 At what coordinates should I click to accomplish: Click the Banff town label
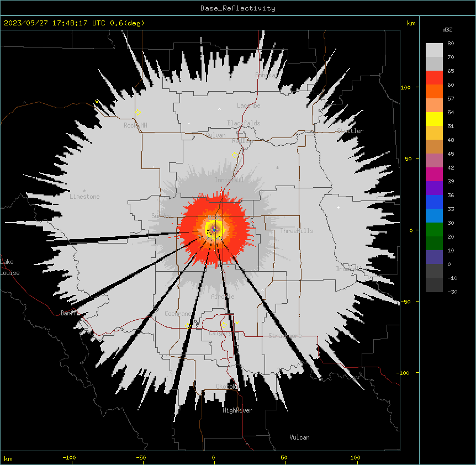[x=68, y=313]
